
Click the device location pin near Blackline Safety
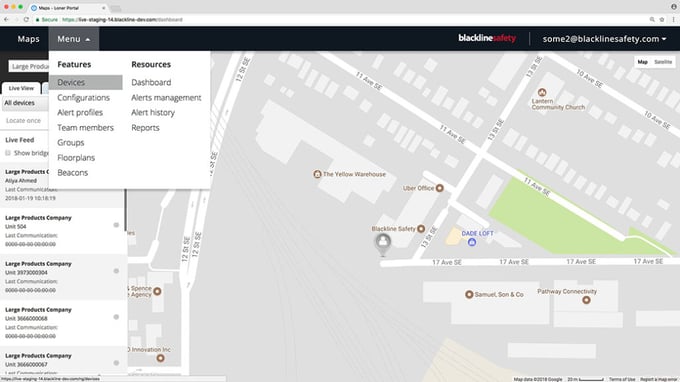[x=382, y=245]
